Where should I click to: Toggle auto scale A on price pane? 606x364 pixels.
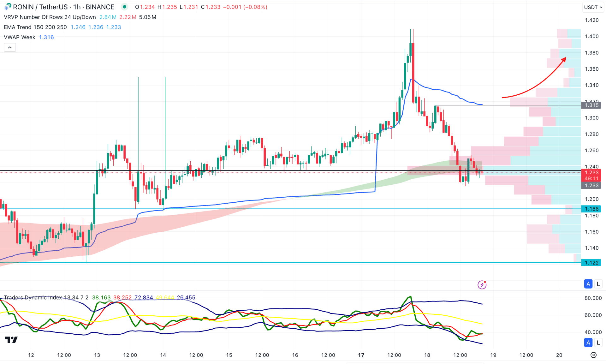coord(588,284)
